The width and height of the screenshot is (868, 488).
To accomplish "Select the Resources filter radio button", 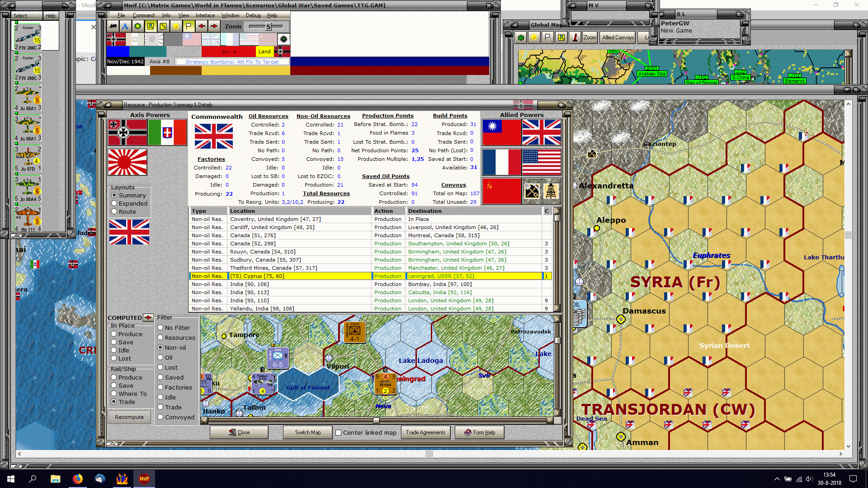I will (160, 338).
